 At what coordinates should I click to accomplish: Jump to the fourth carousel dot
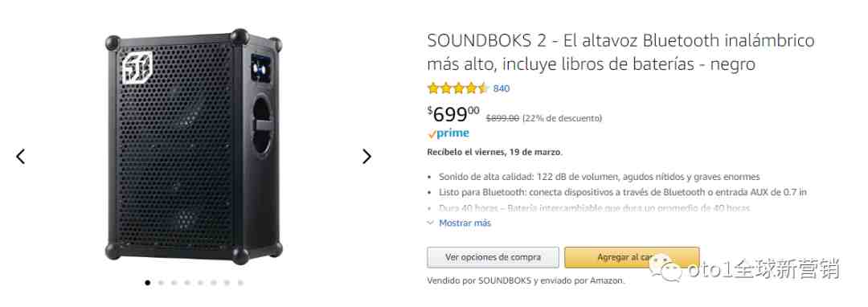(187, 283)
